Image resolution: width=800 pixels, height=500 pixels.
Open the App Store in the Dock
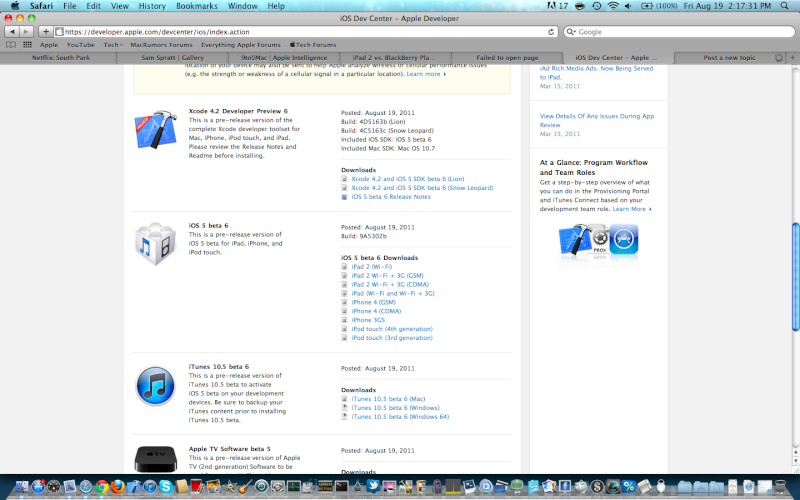(x=38, y=487)
